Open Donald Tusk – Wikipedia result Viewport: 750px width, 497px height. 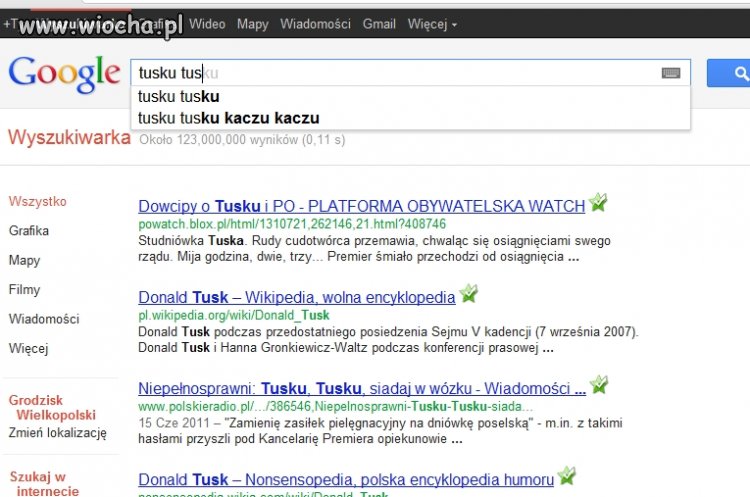(x=297, y=298)
